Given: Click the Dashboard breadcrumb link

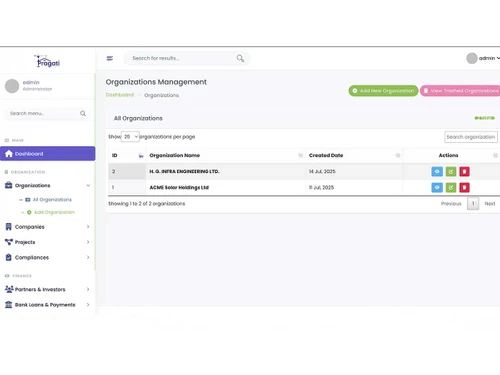Looking at the screenshot, I should click(x=120, y=95).
